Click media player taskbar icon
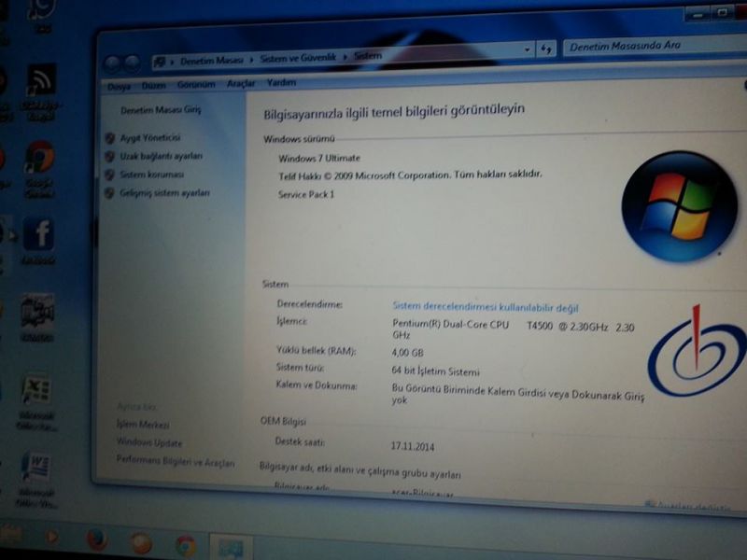The image size is (747, 560). pyautogui.click(x=51, y=538)
